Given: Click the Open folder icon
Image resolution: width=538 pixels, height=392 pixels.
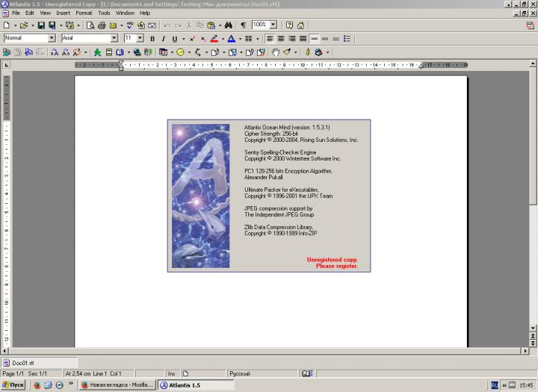Looking at the screenshot, I should click(x=23, y=25).
